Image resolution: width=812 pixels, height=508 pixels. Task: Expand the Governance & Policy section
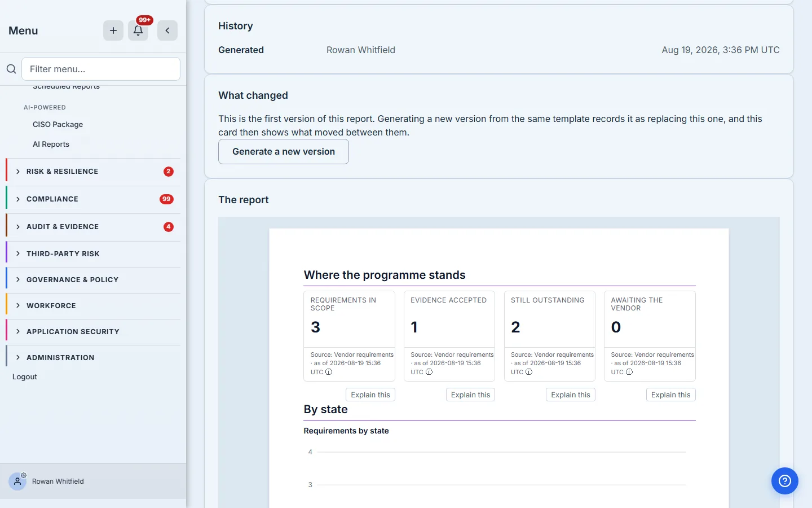(x=93, y=280)
